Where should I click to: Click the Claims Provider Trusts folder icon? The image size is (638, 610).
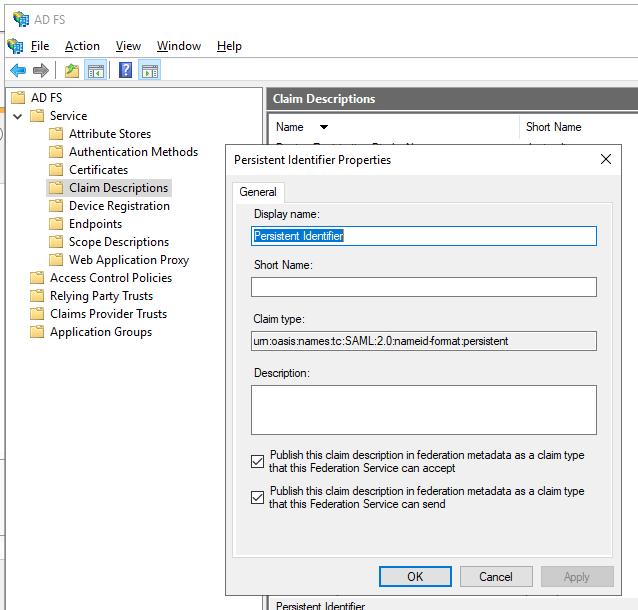37,314
